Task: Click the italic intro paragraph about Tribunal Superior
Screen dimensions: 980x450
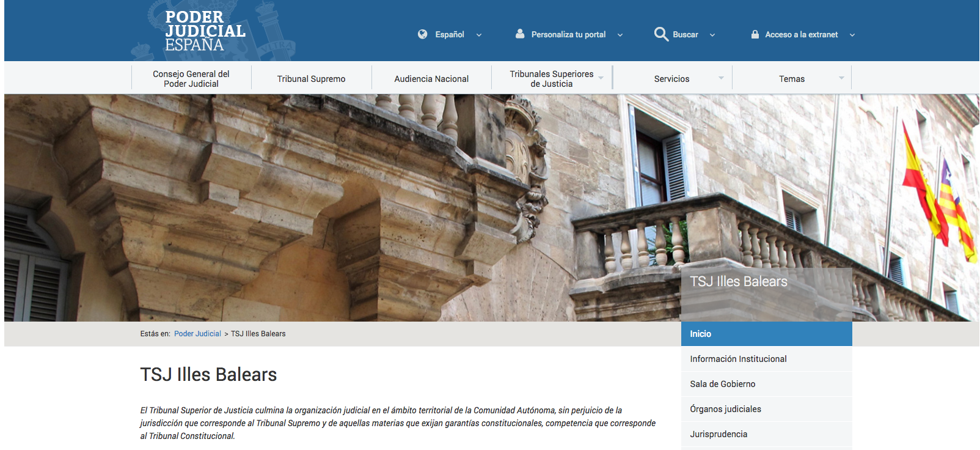Action: click(x=398, y=423)
